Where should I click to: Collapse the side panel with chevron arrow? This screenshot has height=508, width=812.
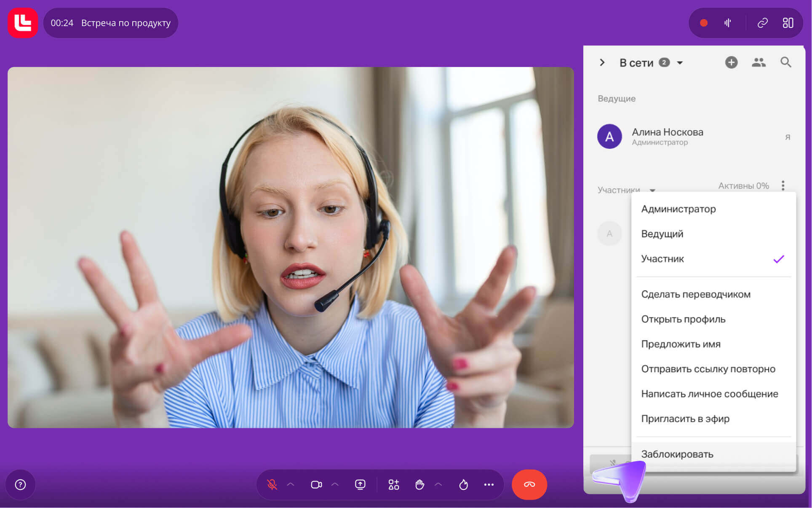(x=602, y=63)
